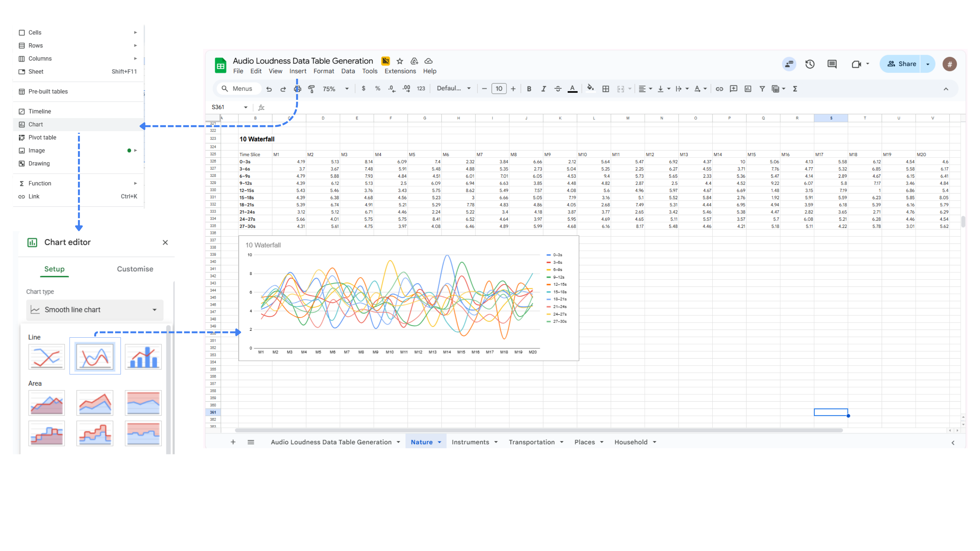
Task: Click the undo arrow in toolbar
Action: tap(269, 89)
